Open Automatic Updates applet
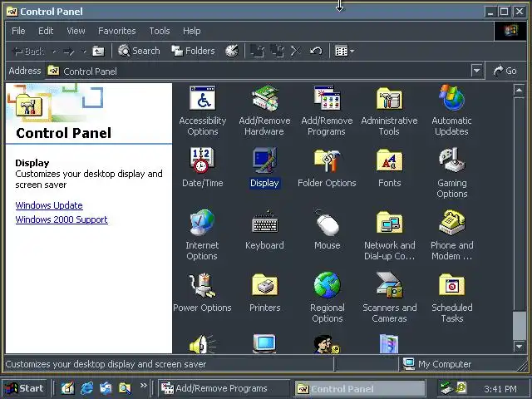The image size is (532, 399). point(452,111)
